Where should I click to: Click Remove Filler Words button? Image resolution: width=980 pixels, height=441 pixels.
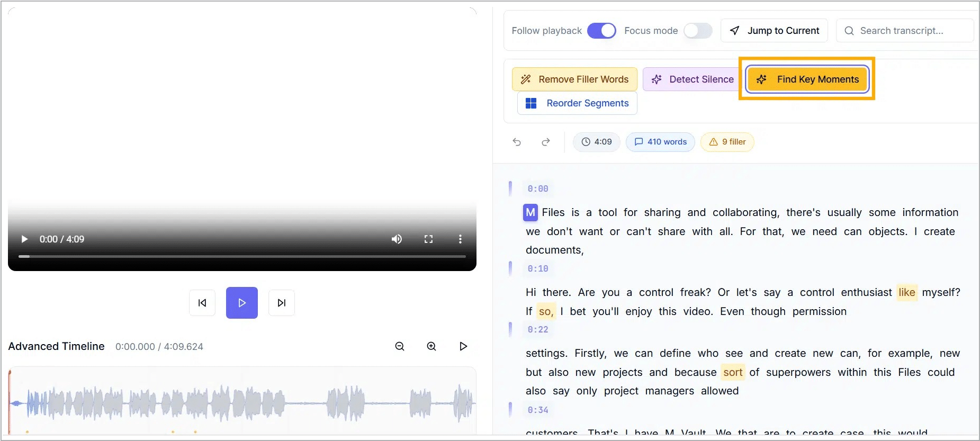[x=574, y=79]
